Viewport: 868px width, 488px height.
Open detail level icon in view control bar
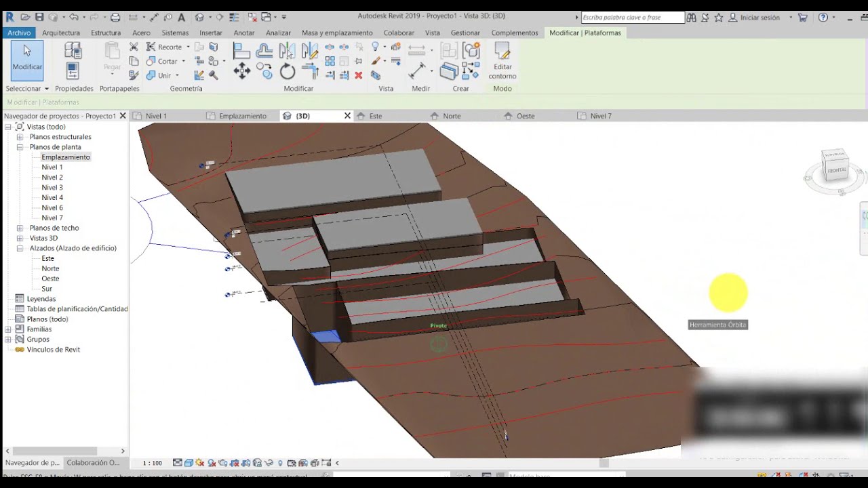pos(177,463)
